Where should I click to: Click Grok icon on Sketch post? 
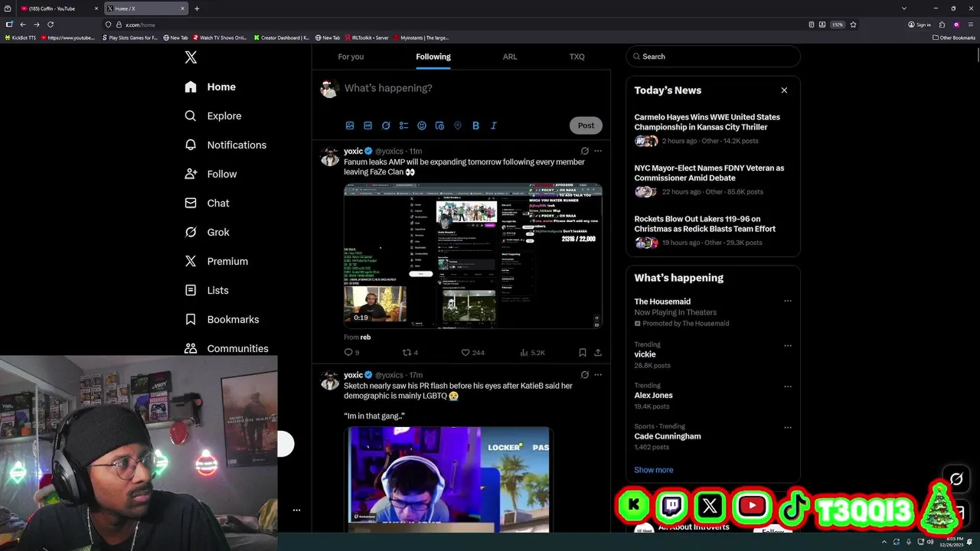pyautogui.click(x=584, y=375)
